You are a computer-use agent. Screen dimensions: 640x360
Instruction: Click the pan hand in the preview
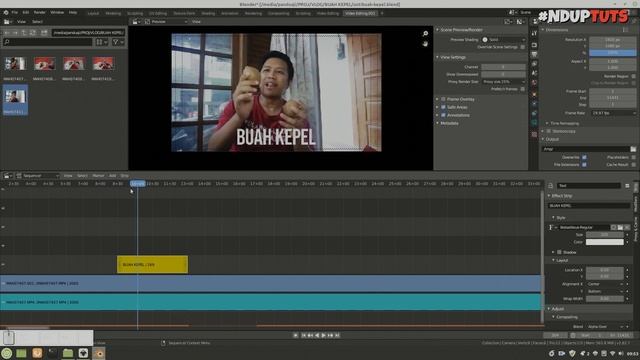pos(425,43)
